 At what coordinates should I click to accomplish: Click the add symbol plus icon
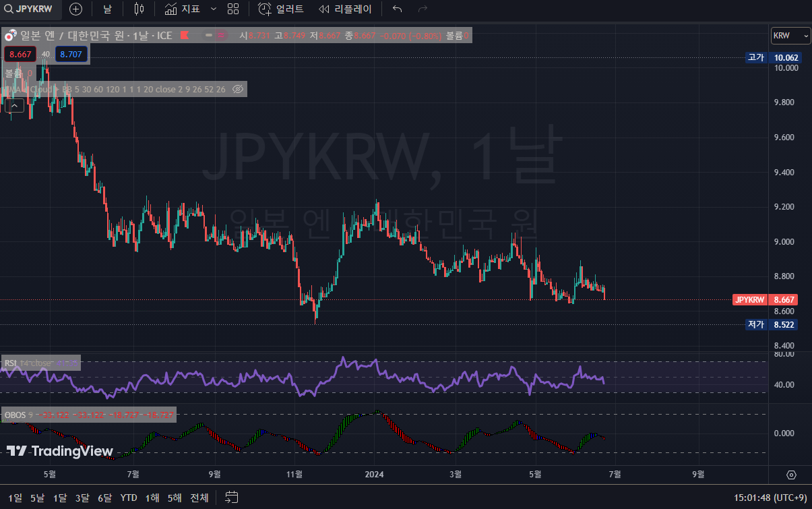tap(76, 9)
